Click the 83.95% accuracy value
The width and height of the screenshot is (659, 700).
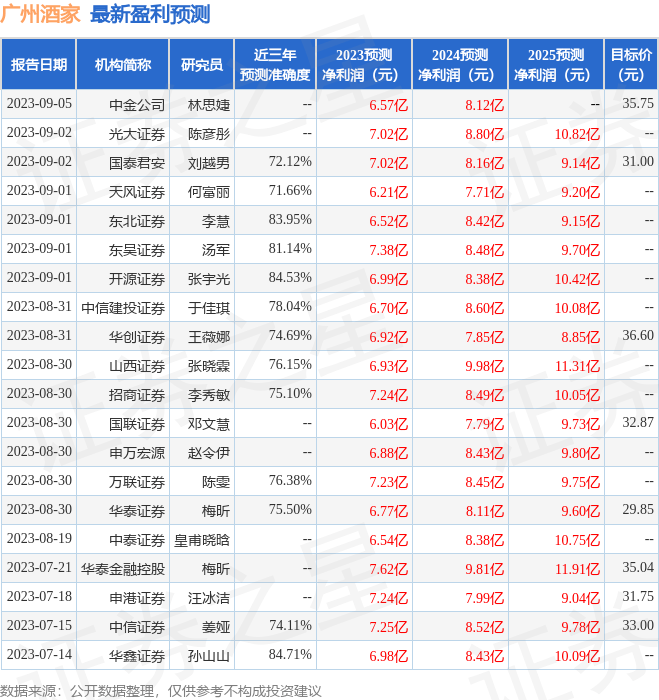click(x=290, y=220)
